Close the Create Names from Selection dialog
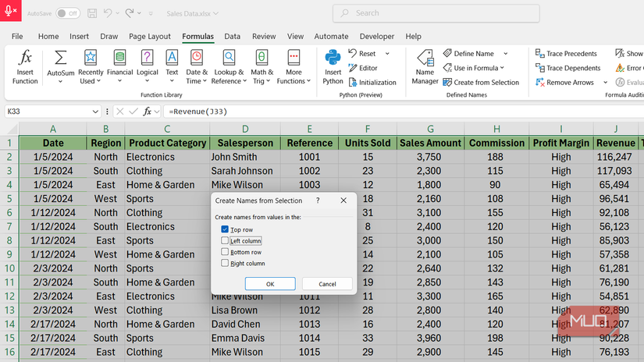 coord(343,201)
